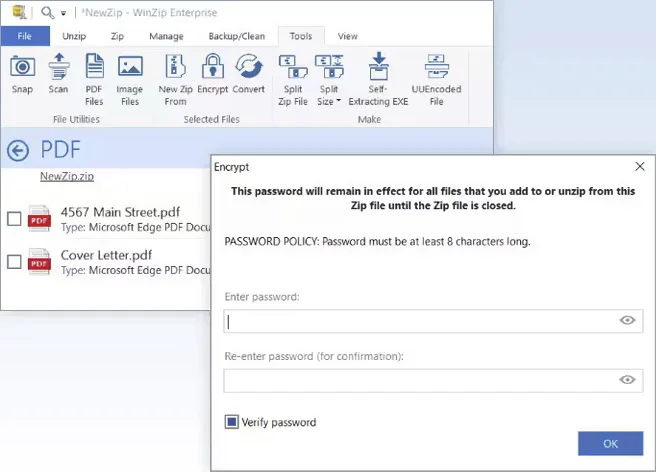Focus the Re-enter password confirmation field
The width and height of the screenshot is (656, 472).
click(x=433, y=381)
